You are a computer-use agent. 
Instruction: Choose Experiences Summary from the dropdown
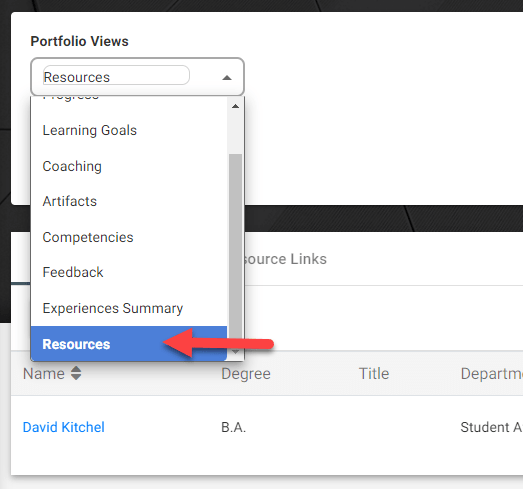(129, 308)
